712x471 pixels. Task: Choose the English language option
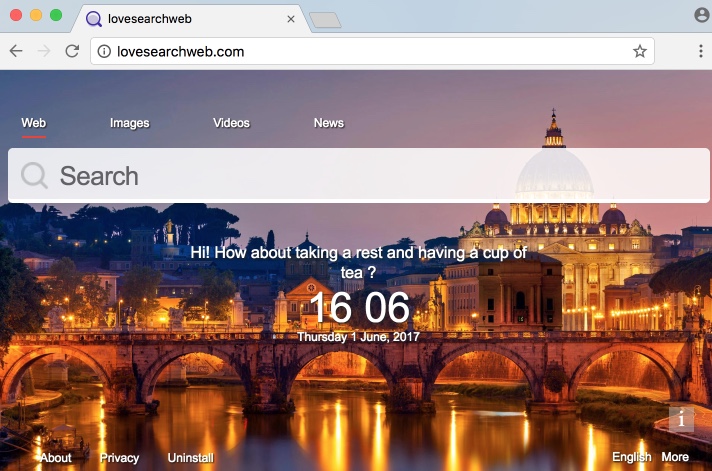632,457
